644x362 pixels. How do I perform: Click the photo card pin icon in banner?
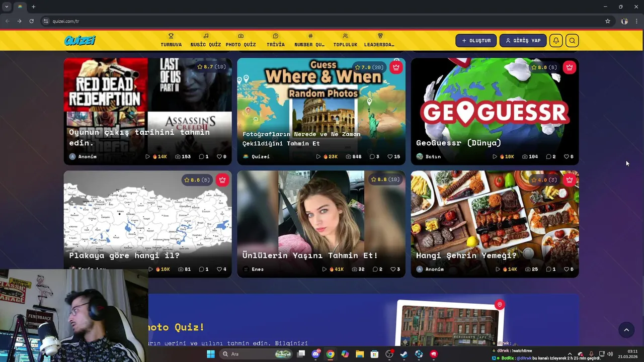pyautogui.click(x=499, y=305)
